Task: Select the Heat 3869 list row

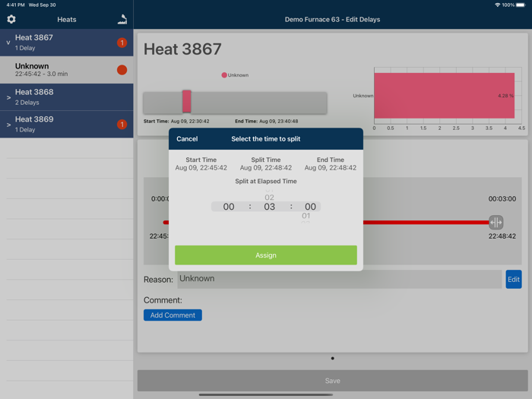Action: coord(67,124)
